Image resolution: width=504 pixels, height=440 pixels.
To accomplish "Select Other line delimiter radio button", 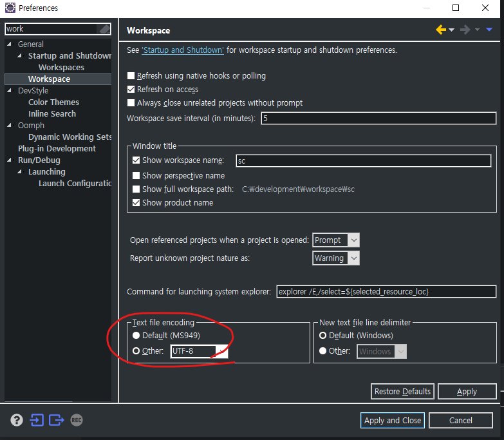I will pyautogui.click(x=322, y=351).
